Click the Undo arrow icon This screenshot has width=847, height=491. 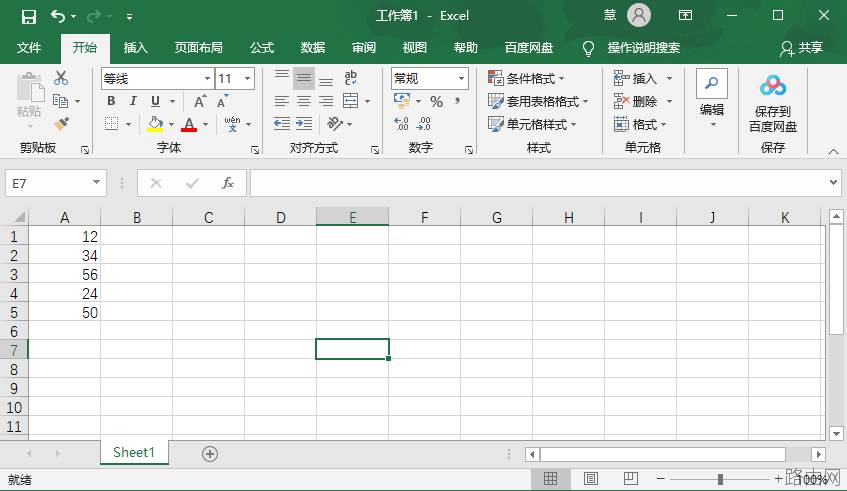click(58, 16)
